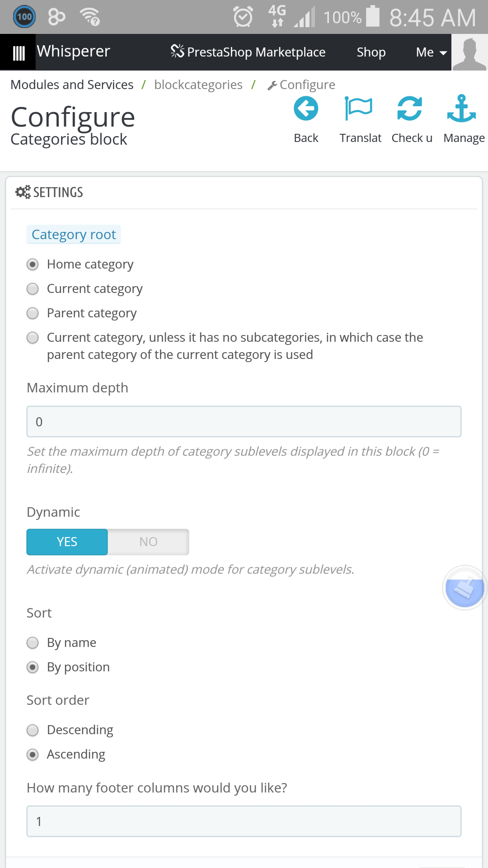488x868 pixels.
Task: Open the Manage hooks anchor icon
Action: point(461,108)
